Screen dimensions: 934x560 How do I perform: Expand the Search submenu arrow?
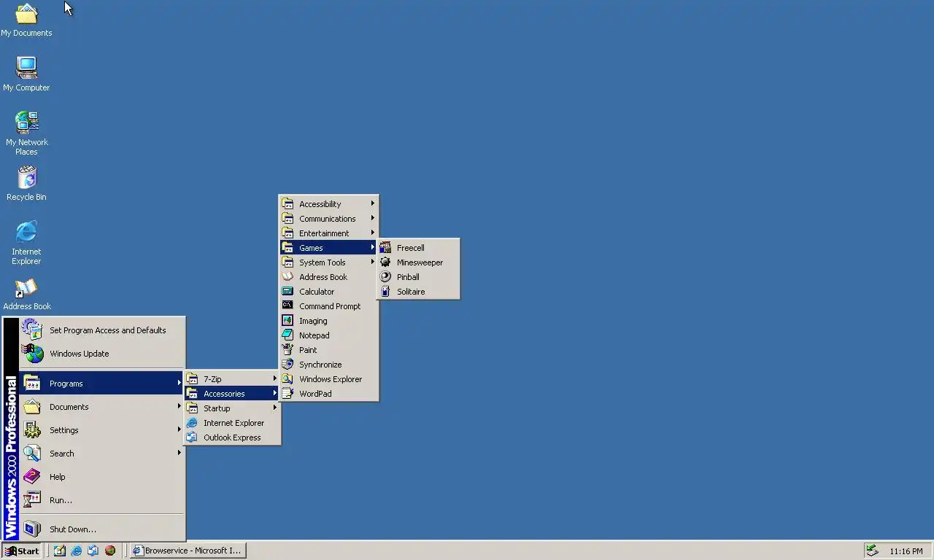tap(179, 454)
